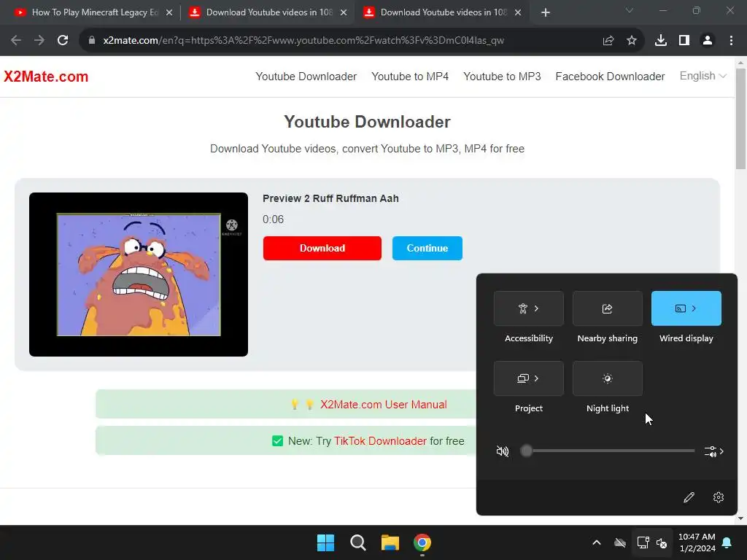The height and width of the screenshot is (560, 747).
Task: Close the How To Play Minecraft tab
Action: coord(169,12)
